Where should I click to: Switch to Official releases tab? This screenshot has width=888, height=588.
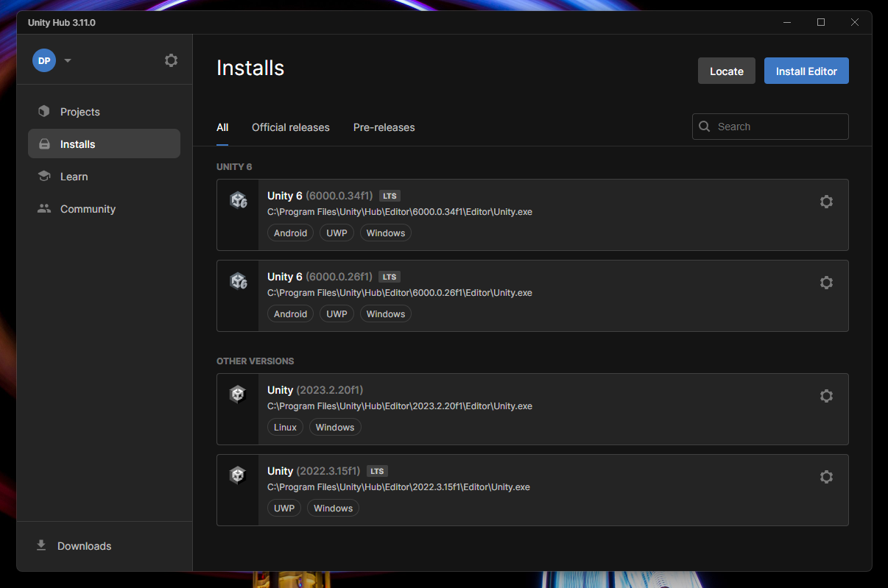291,127
